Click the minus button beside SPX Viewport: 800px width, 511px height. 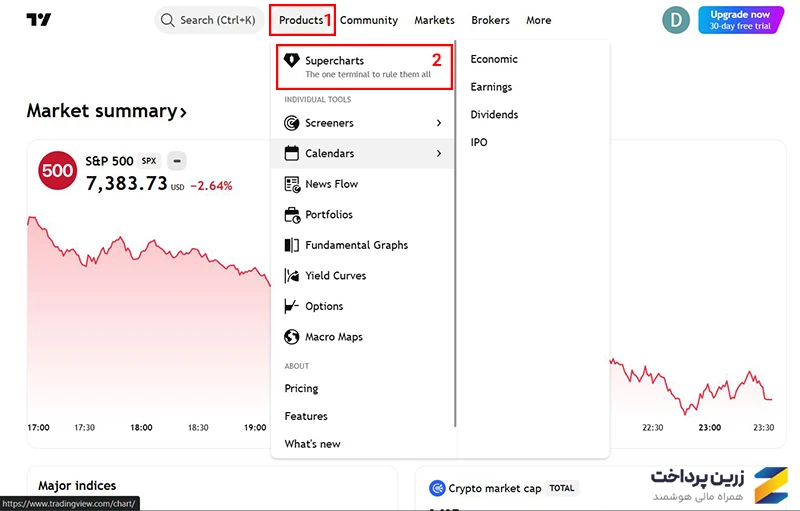click(177, 161)
